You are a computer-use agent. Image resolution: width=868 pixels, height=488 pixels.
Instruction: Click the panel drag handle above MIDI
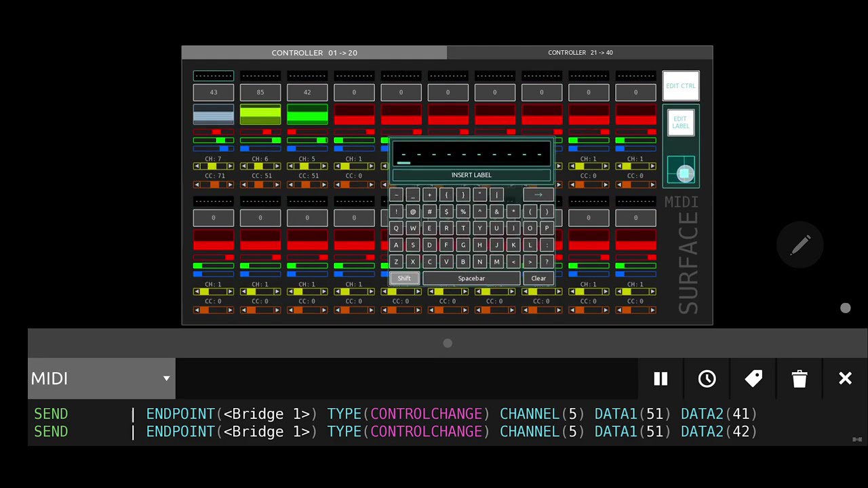pos(448,343)
